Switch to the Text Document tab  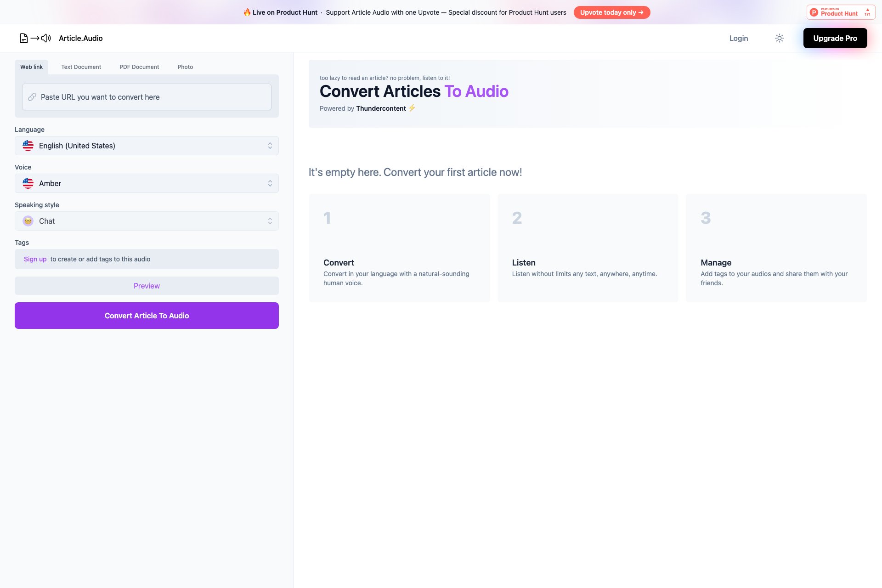point(81,67)
